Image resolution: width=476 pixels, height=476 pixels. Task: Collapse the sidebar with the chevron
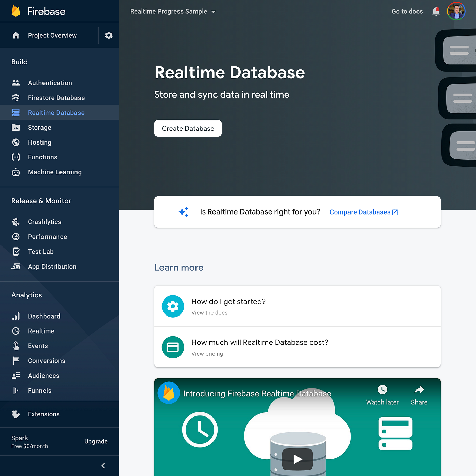103,466
